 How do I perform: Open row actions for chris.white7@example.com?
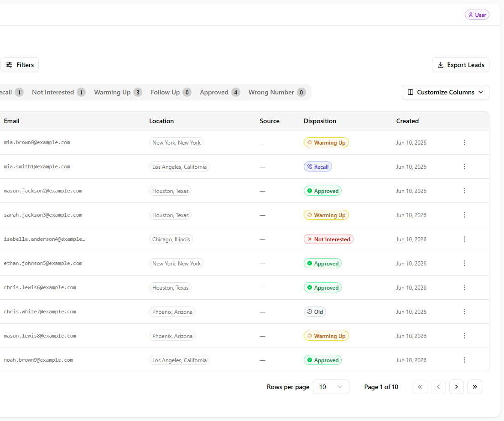click(x=464, y=312)
